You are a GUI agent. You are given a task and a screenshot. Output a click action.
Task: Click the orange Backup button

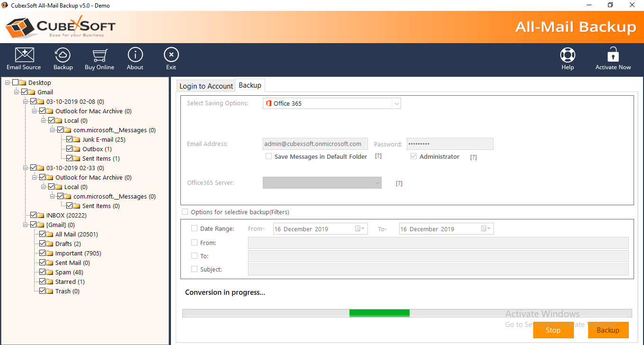(608, 330)
